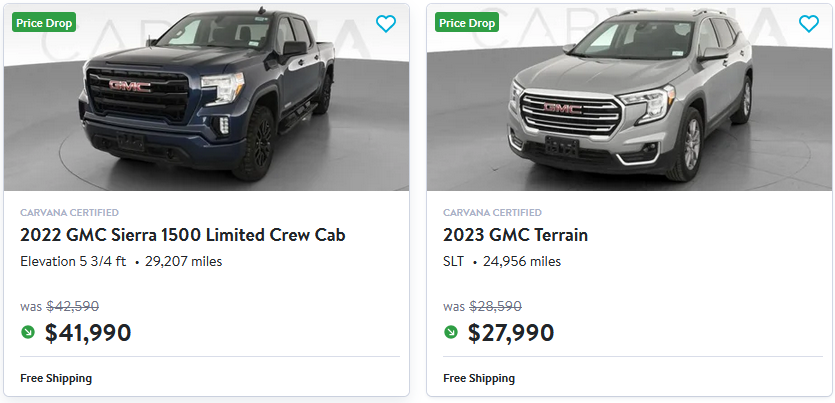Click Free Shipping on the Sierra card

(56, 379)
